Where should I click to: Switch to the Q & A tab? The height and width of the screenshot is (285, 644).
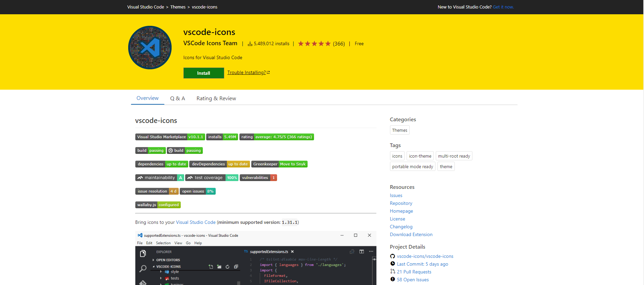178,99
